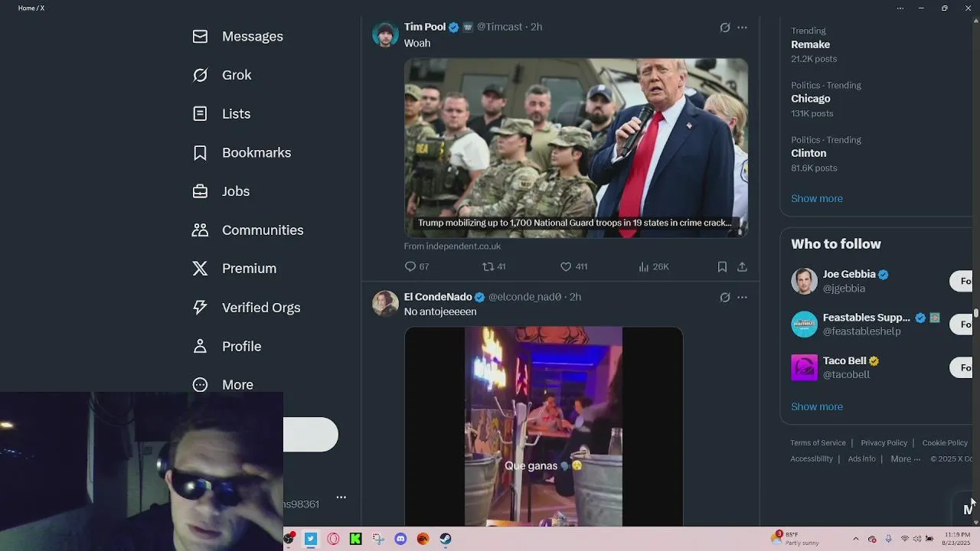Open El CondeNado's profile avatar

click(385, 304)
